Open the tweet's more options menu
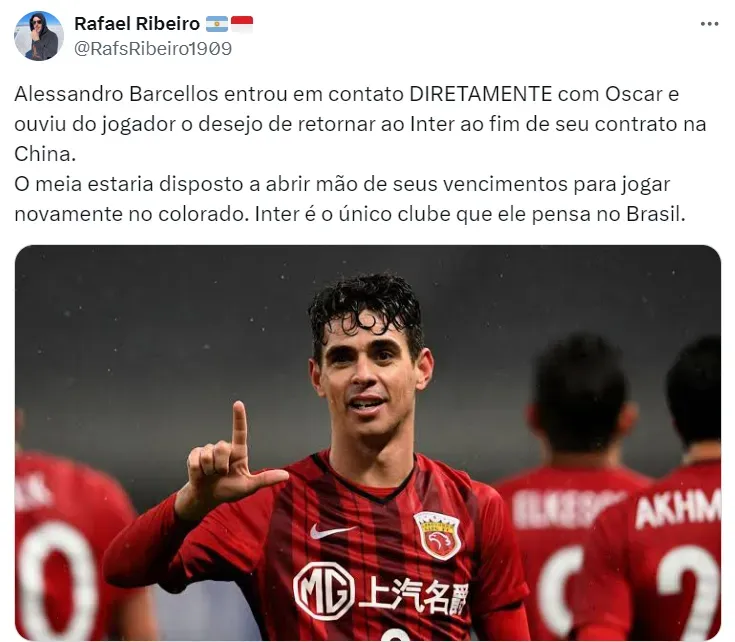735x642 pixels. (709, 24)
